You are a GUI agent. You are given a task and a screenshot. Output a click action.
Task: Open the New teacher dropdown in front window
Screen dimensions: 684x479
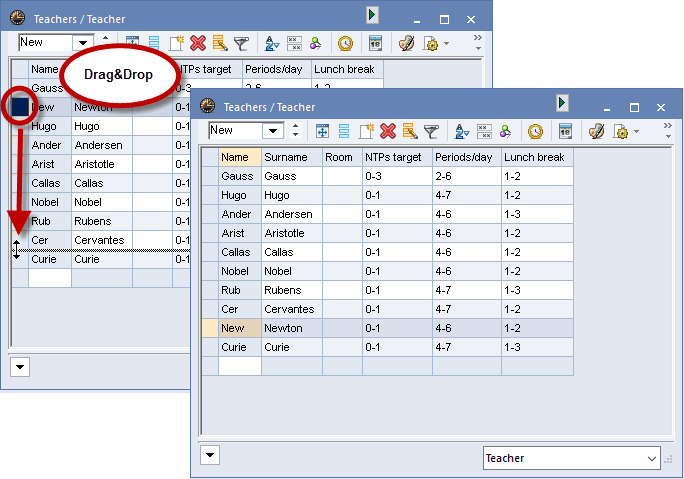pos(273,130)
